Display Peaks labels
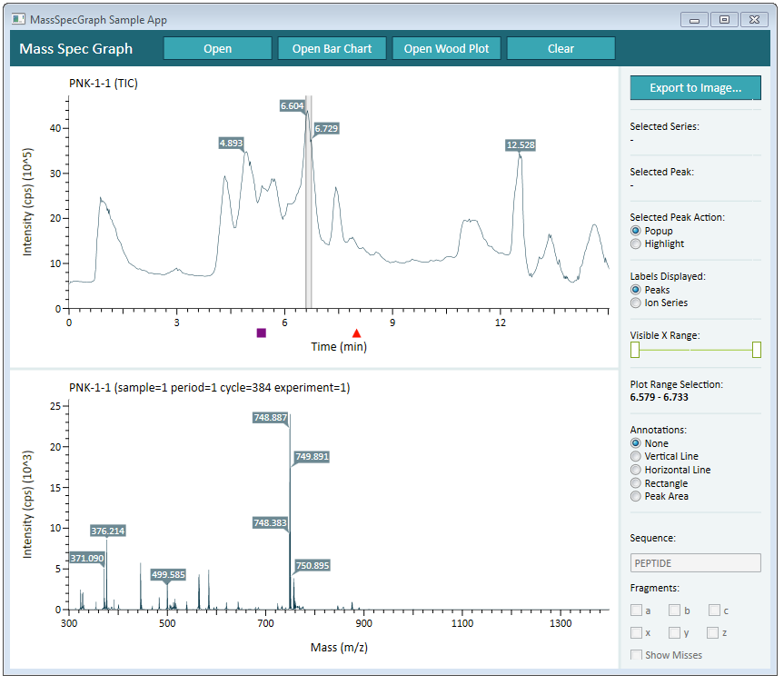This screenshot has height=685, width=784. point(636,289)
